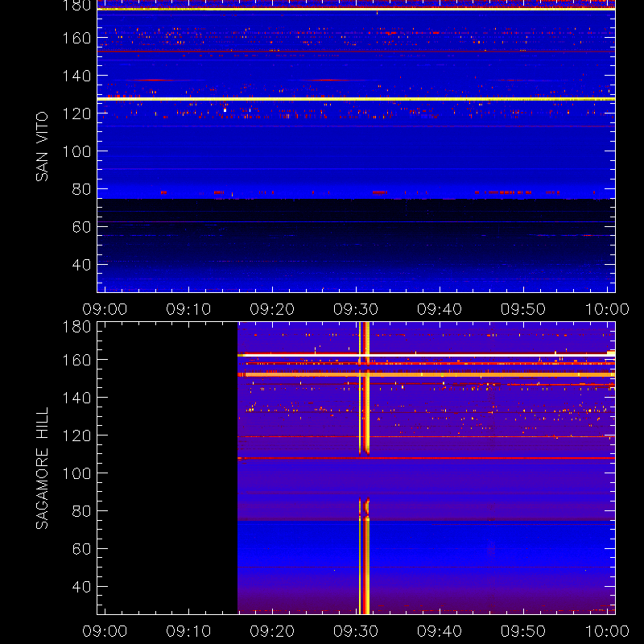
Task: Click 09:40 time label under Sagamore Hill plot
Action: point(440,631)
